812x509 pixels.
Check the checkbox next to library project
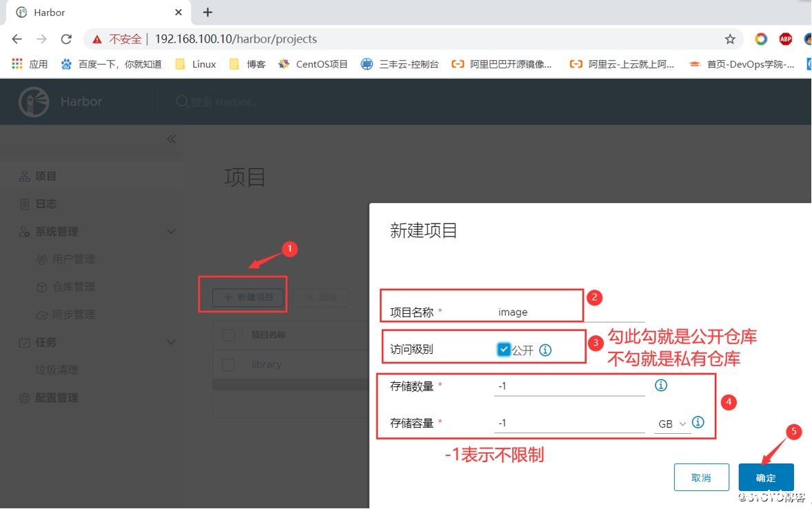[227, 363]
